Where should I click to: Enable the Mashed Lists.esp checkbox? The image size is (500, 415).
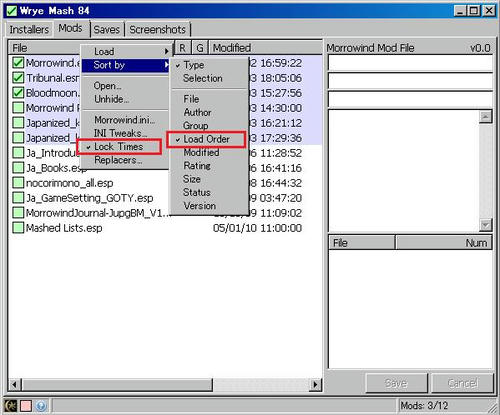[x=18, y=228]
